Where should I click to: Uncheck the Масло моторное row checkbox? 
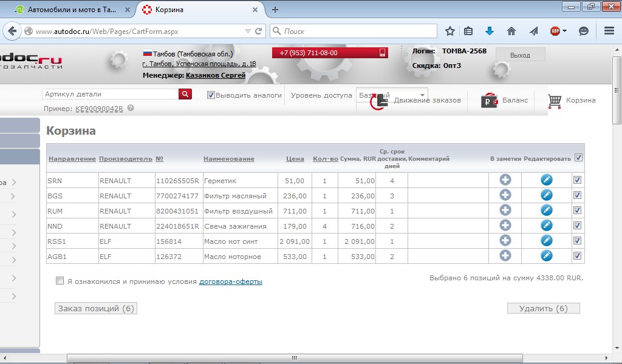click(577, 256)
